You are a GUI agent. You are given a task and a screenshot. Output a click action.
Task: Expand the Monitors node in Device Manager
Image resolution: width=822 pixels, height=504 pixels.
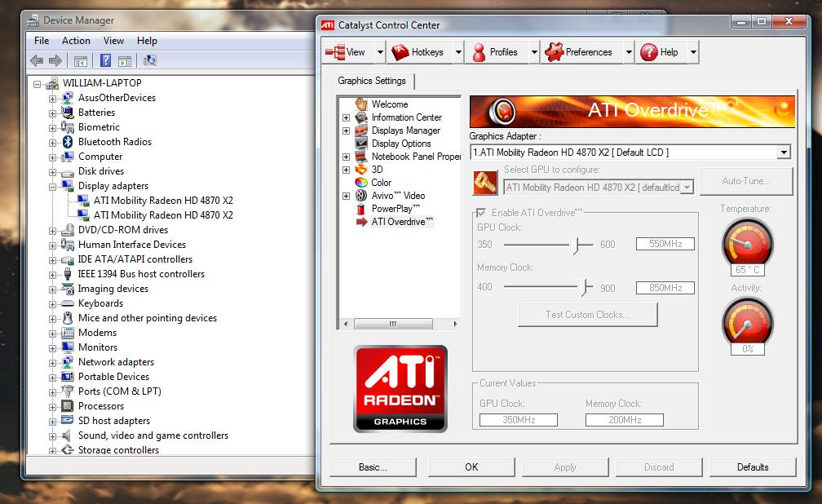coord(52,348)
